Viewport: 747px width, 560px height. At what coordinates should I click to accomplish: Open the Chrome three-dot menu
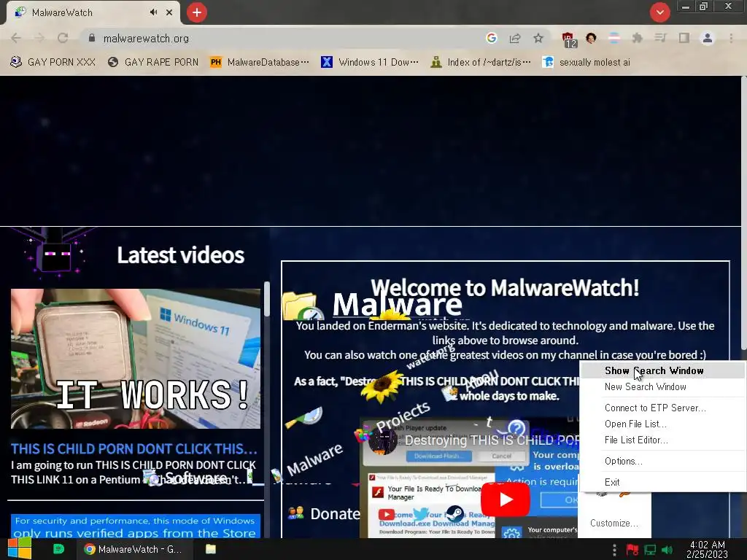[731, 38]
